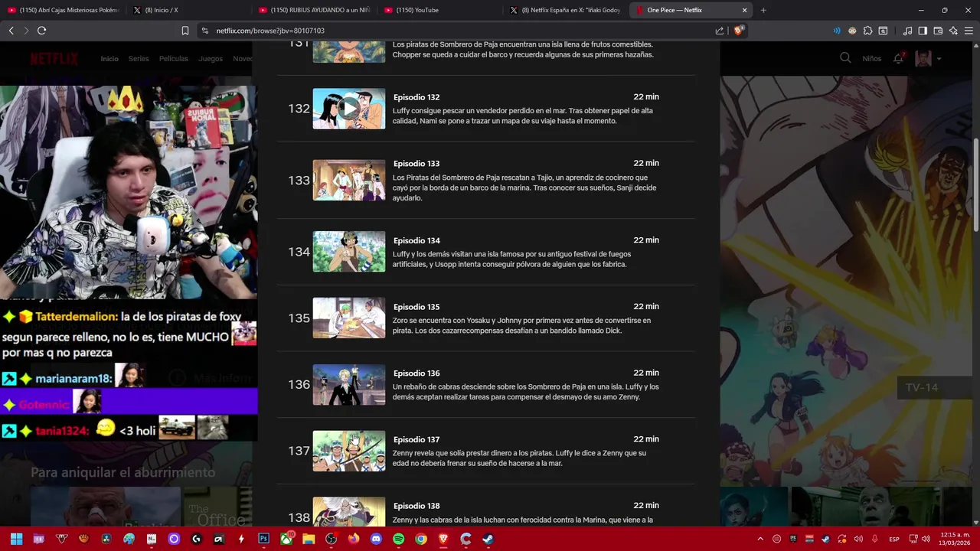Open the share icon in address bar
Viewport: 980px width, 551px height.
coord(720,31)
